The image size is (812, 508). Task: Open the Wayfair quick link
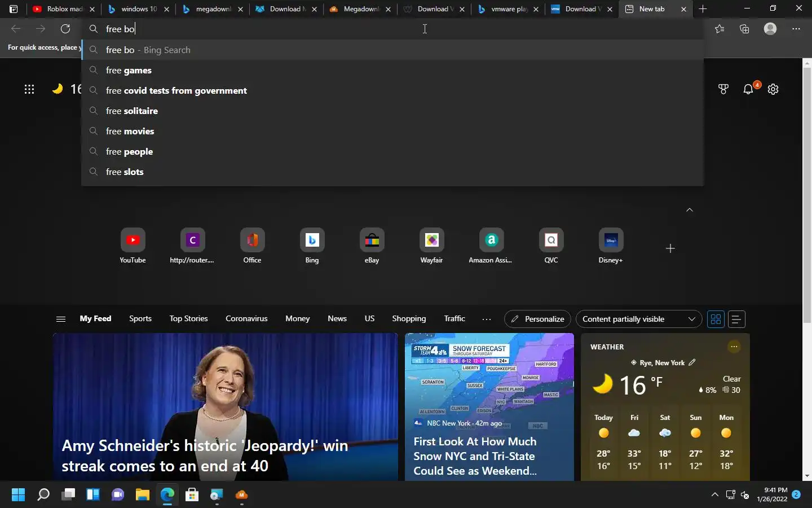[x=431, y=246]
